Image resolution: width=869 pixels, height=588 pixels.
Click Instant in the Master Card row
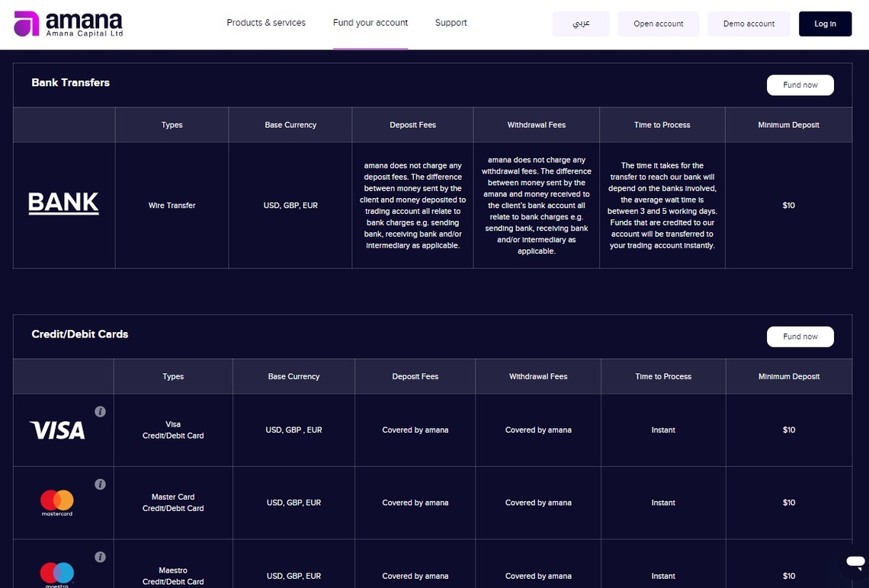pyautogui.click(x=663, y=503)
